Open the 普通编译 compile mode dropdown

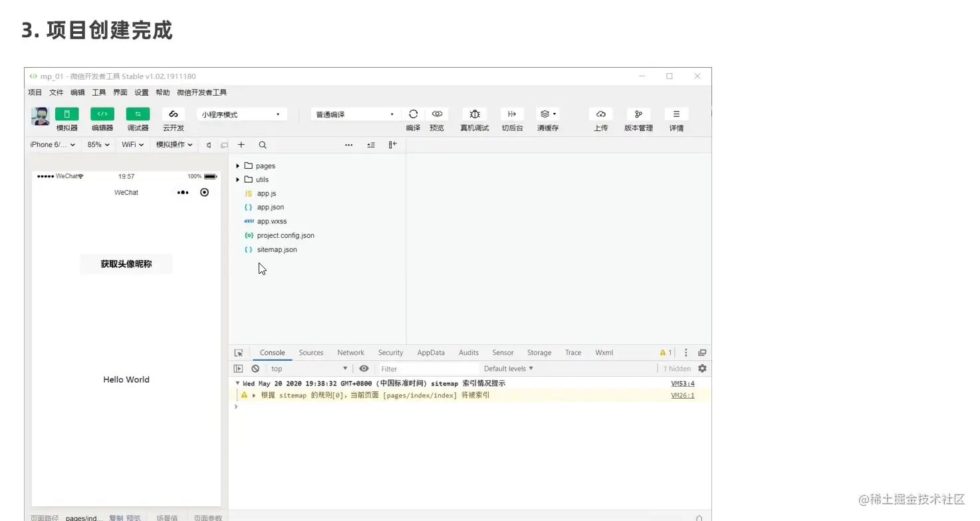coord(355,114)
